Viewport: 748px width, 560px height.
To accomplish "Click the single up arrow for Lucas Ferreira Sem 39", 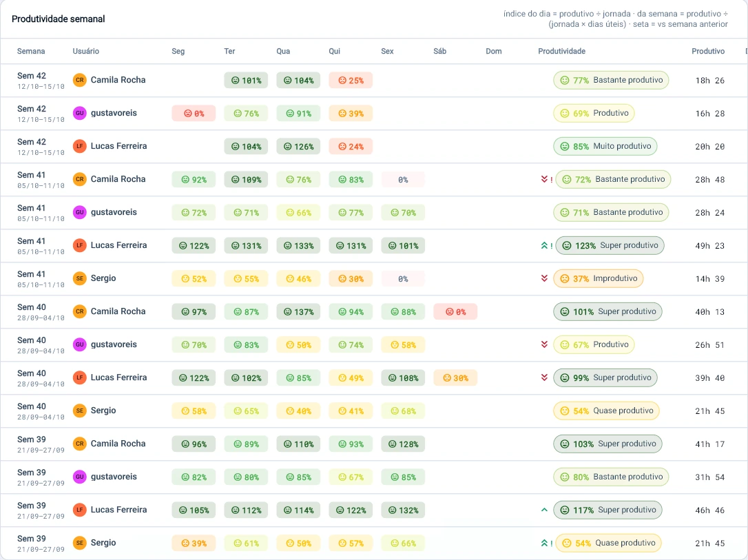I will 544,510.
